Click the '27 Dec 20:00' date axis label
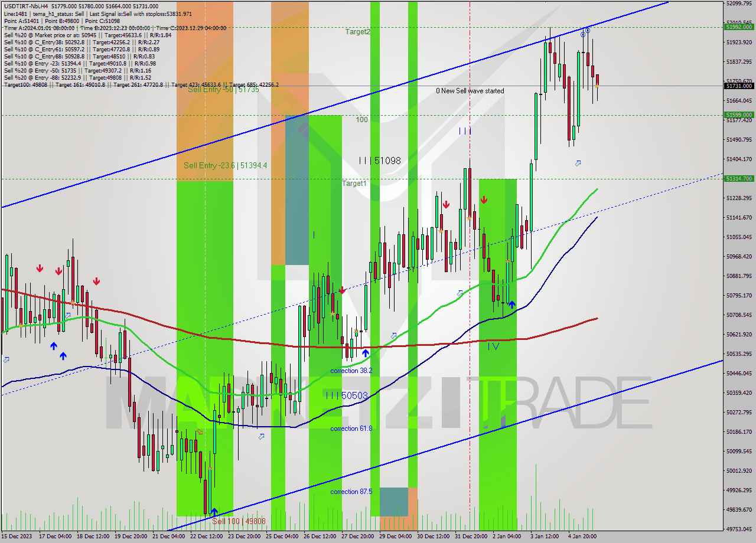This screenshot has width=756, height=543. [357, 537]
